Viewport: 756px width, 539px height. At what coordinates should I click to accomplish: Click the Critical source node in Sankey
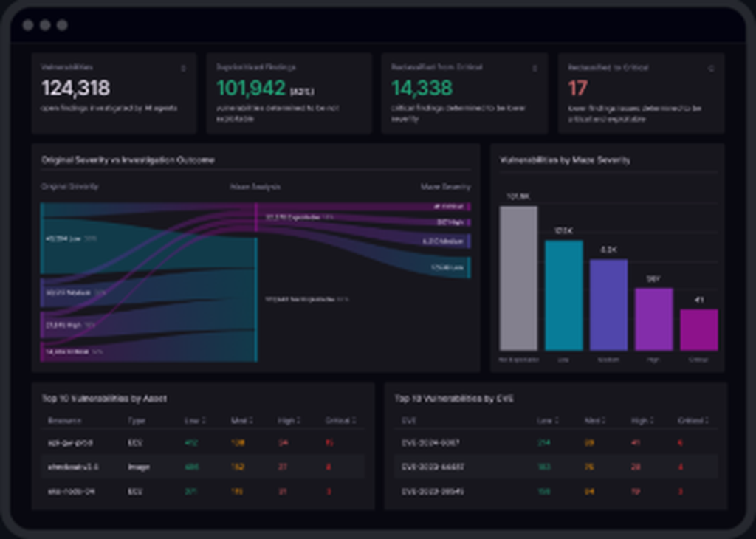click(x=42, y=351)
